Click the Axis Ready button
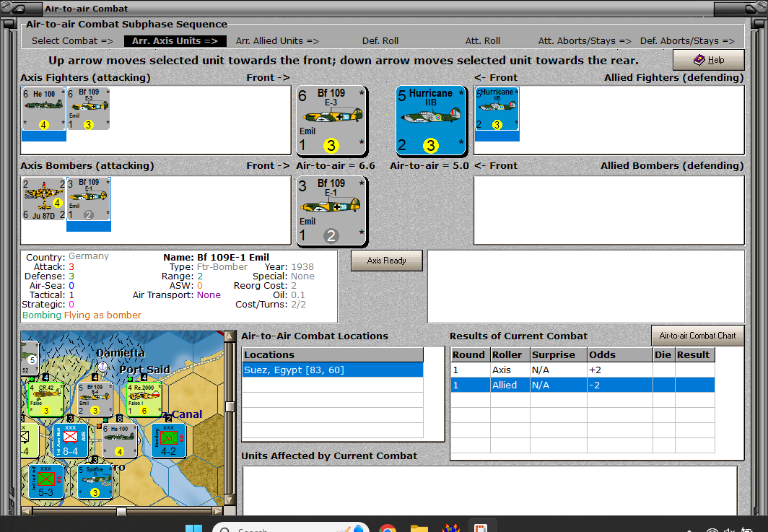 [x=386, y=261]
